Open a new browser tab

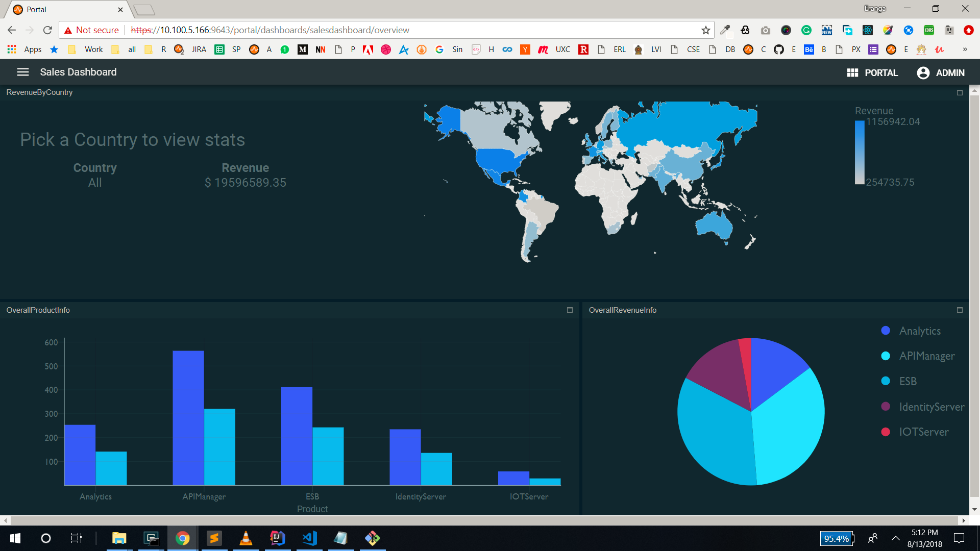point(144,10)
